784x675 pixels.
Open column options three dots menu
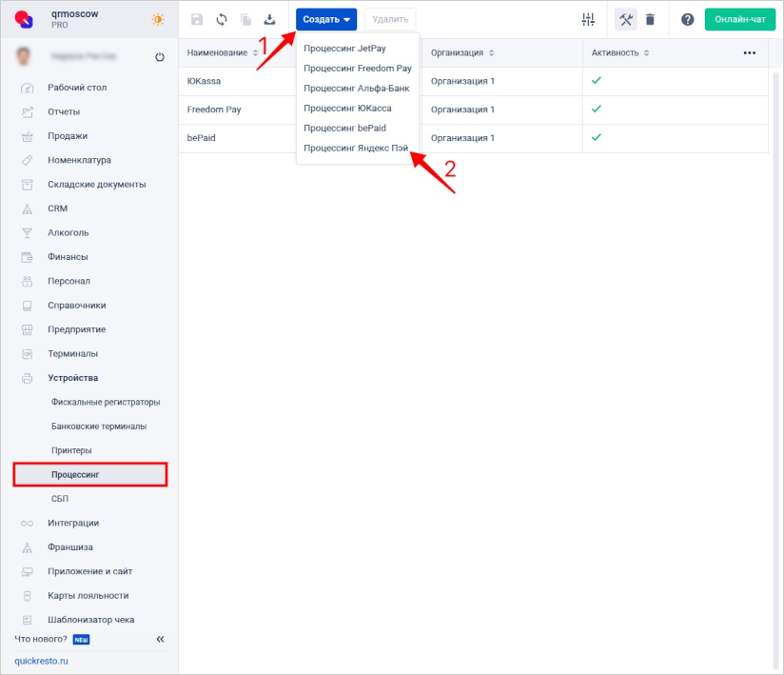[749, 53]
